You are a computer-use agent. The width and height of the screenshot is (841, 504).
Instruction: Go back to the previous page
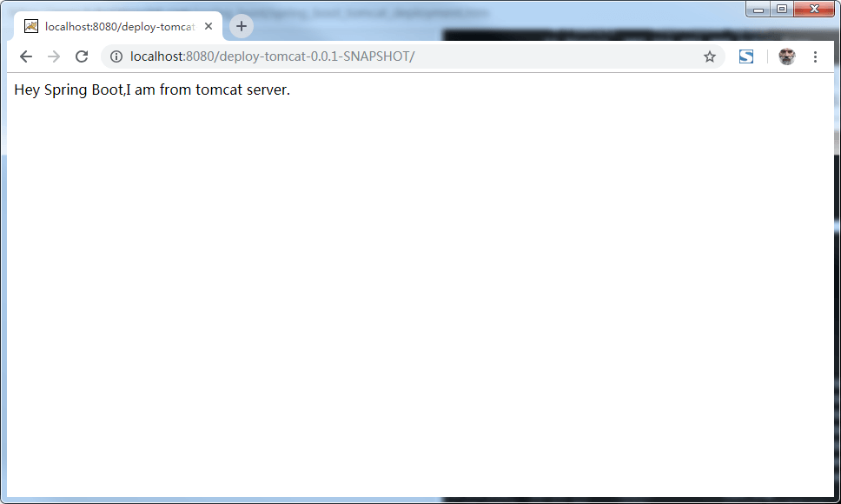coord(26,56)
